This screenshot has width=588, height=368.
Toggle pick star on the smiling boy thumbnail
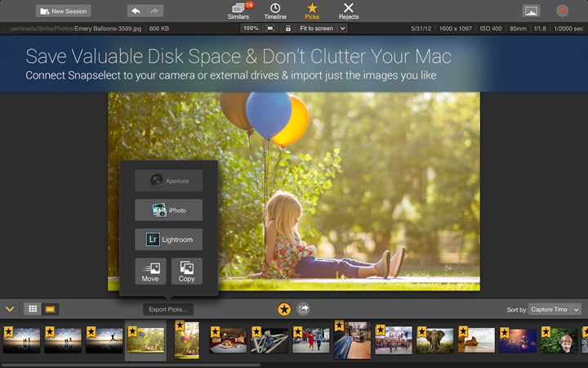[546, 332]
